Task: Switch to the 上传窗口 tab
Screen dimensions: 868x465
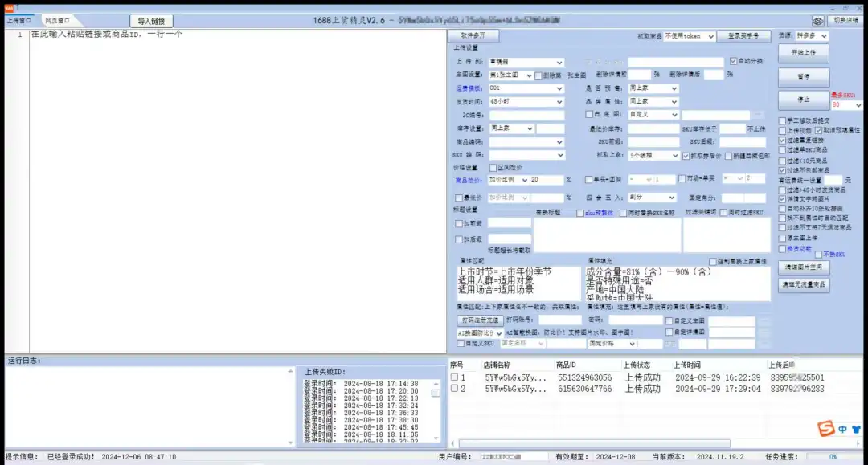Action: click(x=19, y=20)
